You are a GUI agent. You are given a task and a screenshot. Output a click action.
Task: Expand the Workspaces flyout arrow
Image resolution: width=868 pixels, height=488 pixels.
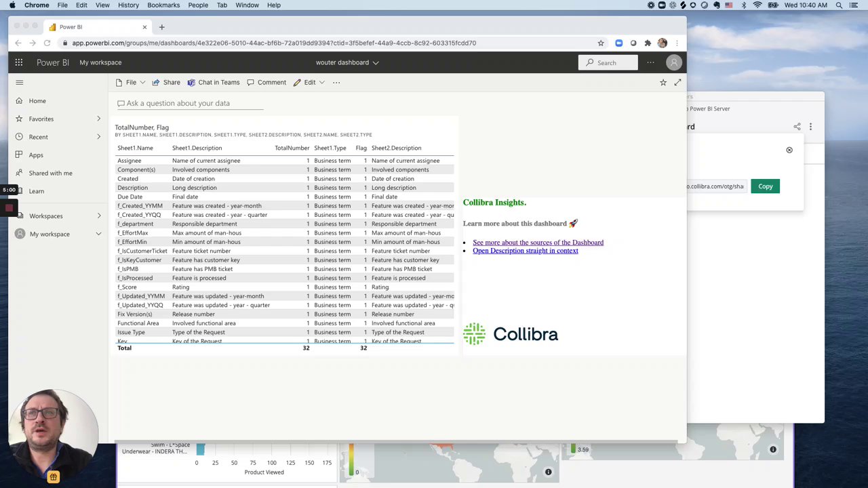click(x=98, y=216)
